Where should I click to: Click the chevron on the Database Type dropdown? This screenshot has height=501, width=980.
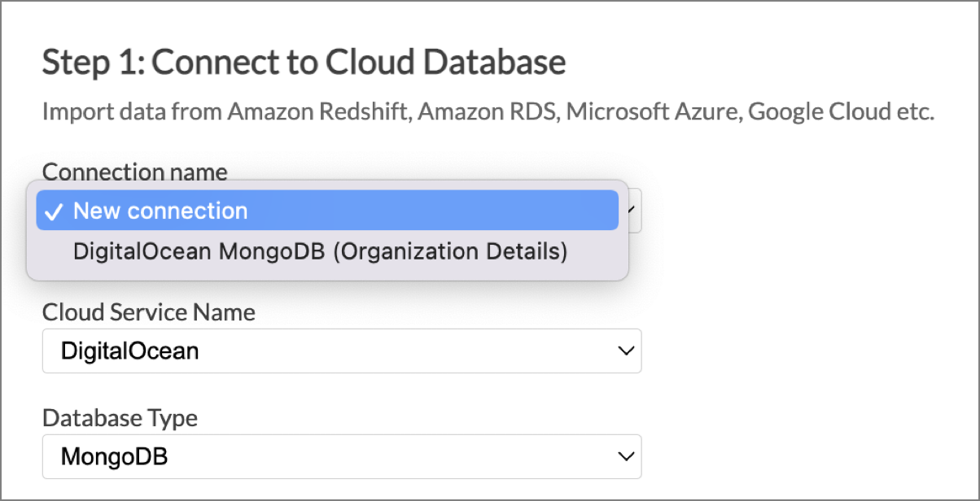pos(625,456)
